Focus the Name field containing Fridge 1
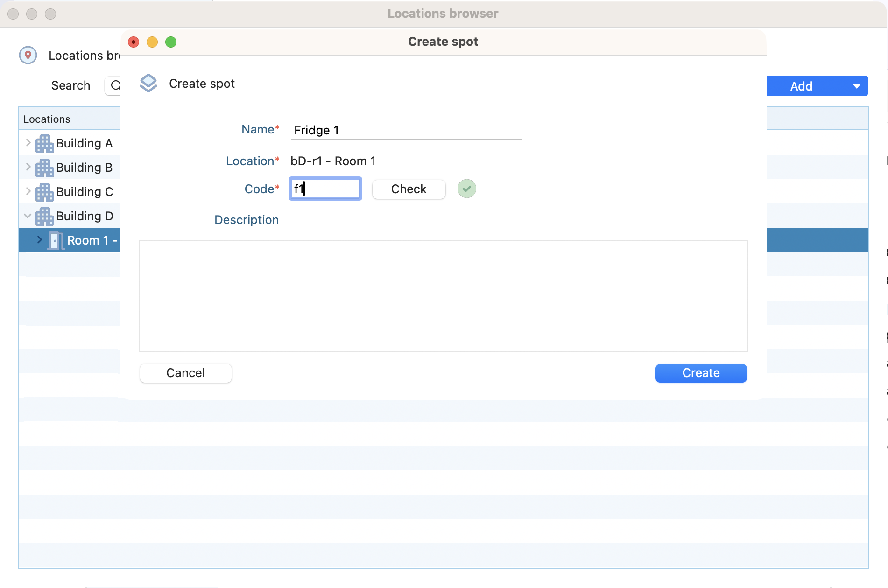Screen dimensions: 888x588 (405, 130)
